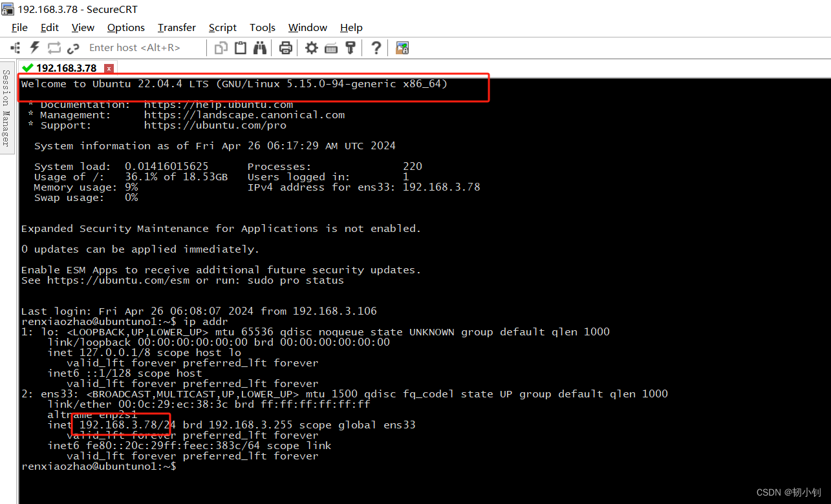Click the Paste clipboard icon

240,47
